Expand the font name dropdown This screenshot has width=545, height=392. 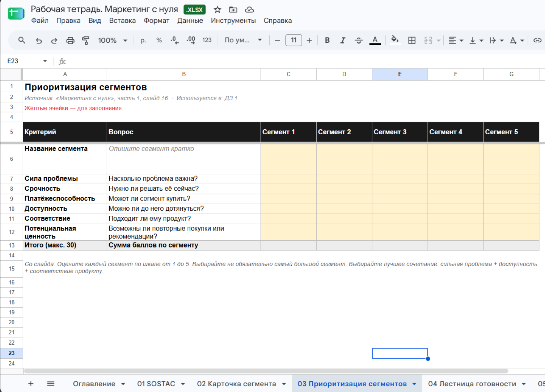pyautogui.click(x=243, y=40)
